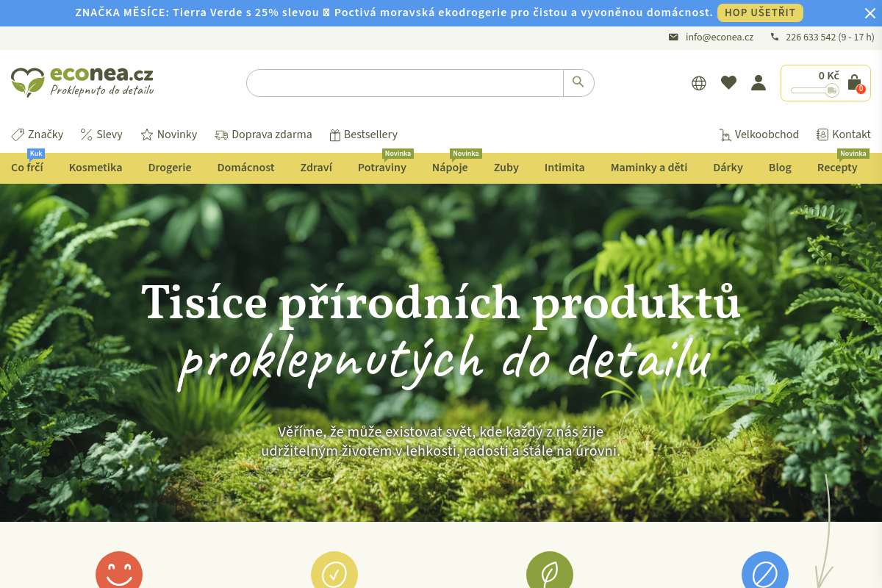Click inside the product search field
Viewport: 882px width, 588px height.
click(404, 82)
